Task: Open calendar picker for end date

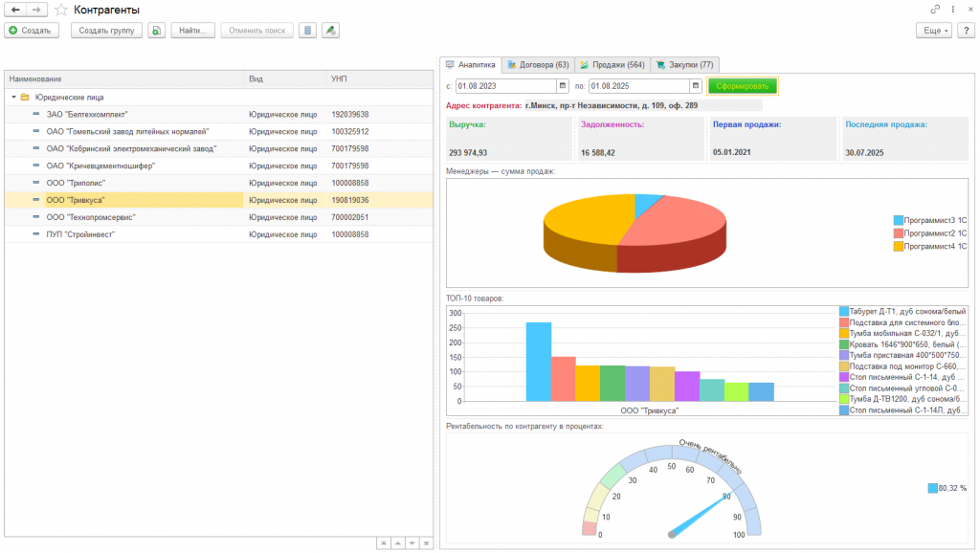Action: (695, 86)
